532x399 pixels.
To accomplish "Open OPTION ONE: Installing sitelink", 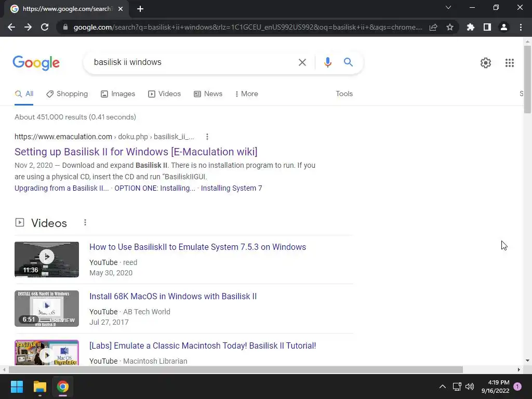I will point(155,188).
